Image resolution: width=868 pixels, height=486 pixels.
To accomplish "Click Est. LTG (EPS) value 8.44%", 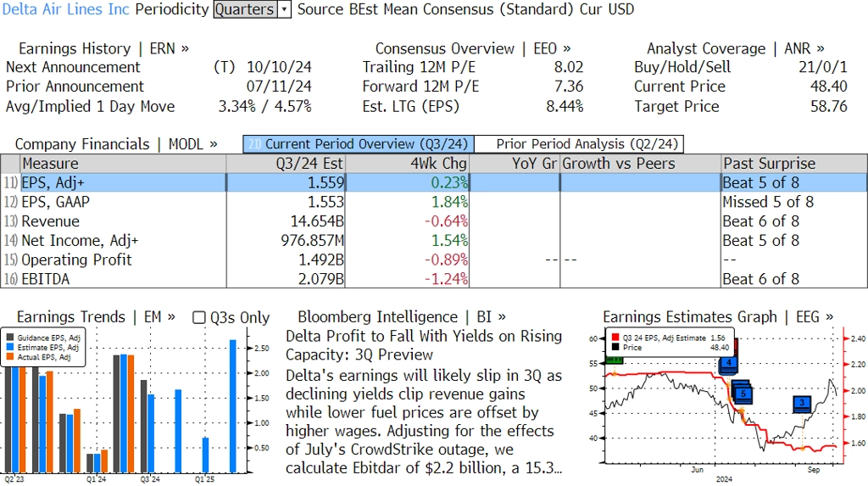I will click(565, 106).
